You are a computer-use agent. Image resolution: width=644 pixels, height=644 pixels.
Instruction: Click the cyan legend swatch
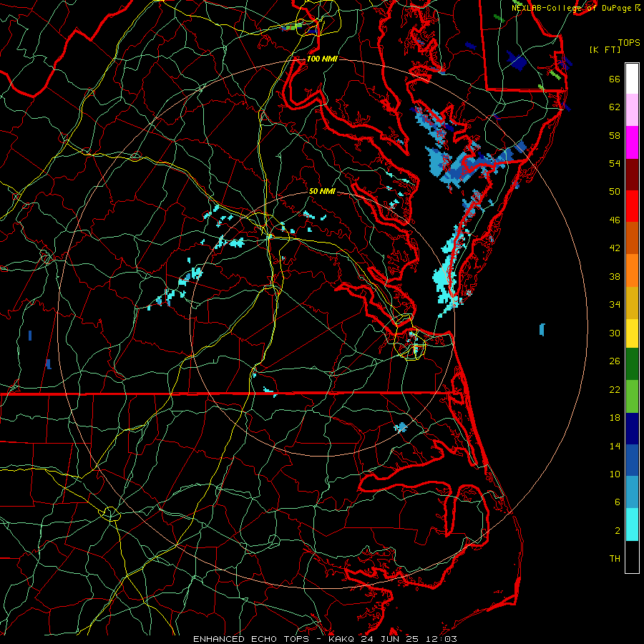coord(632,525)
